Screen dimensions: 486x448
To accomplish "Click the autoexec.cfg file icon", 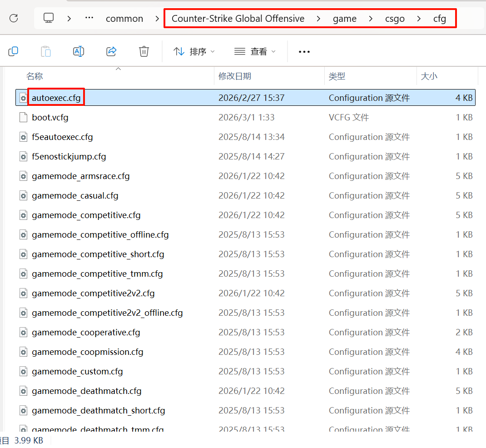I will [x=23, y=98].
